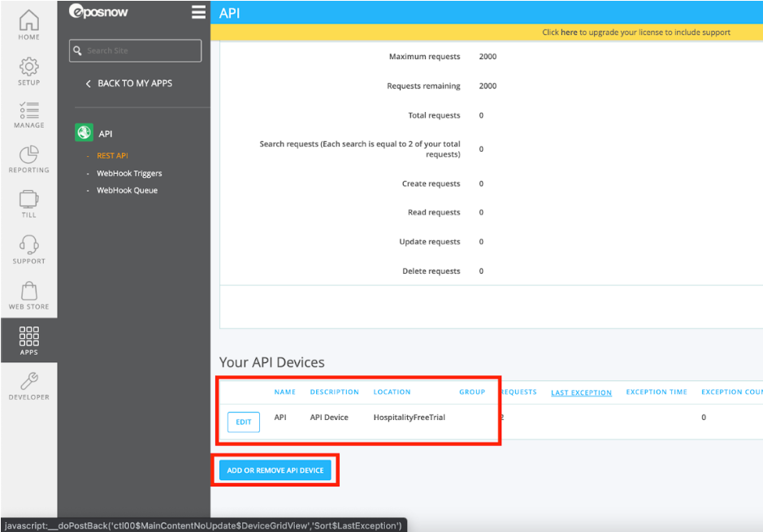This screenshot has height=532, width=763.
Task: Click the 'here' upgrade license link
Action: click(569, 32)
